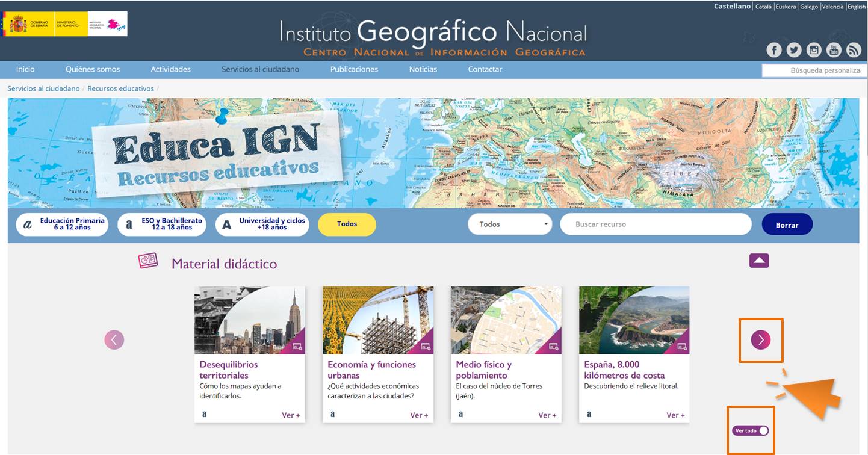Click level icon on Economía y funciones card
Screen dimensions: 868x455
tap(333, 414)
